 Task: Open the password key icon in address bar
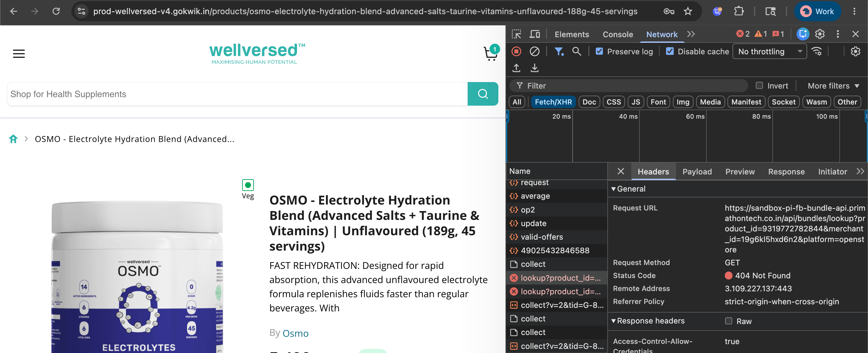(669, 12)
